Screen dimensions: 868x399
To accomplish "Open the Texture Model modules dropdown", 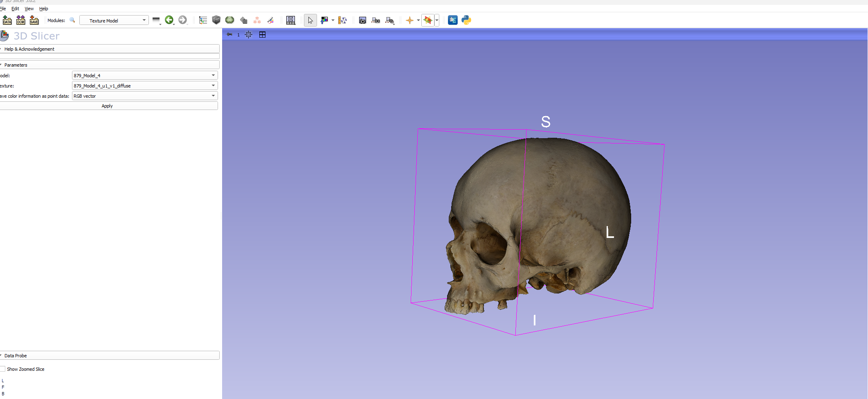I will pyautogui.click(x=114, y=20).
